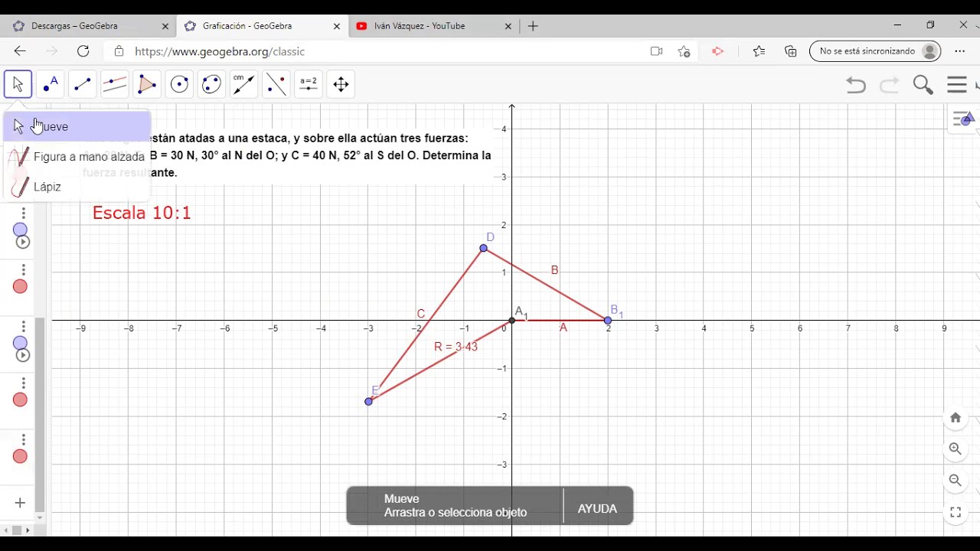Select the Slider (a=2) tool

(x=309, y=84)
